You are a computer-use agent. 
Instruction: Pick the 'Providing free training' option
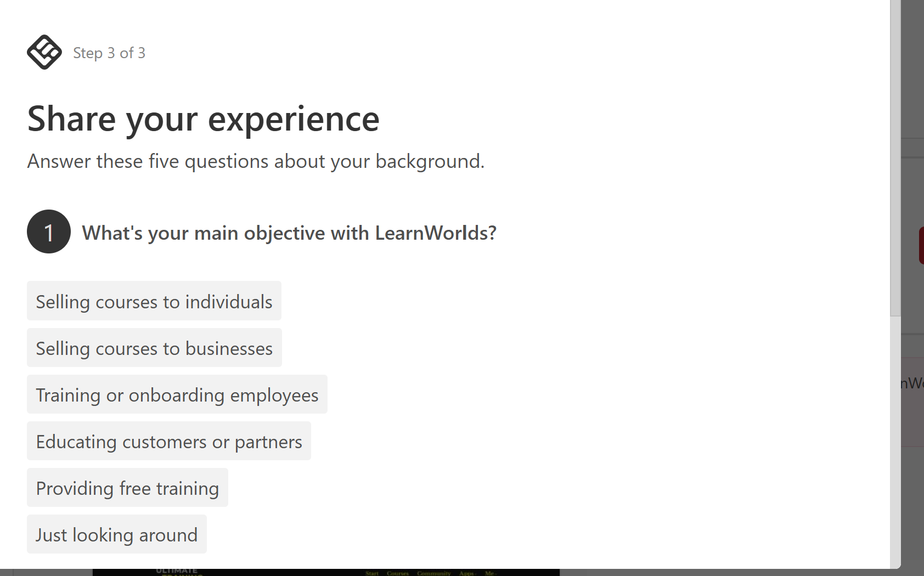pos(127,488)
